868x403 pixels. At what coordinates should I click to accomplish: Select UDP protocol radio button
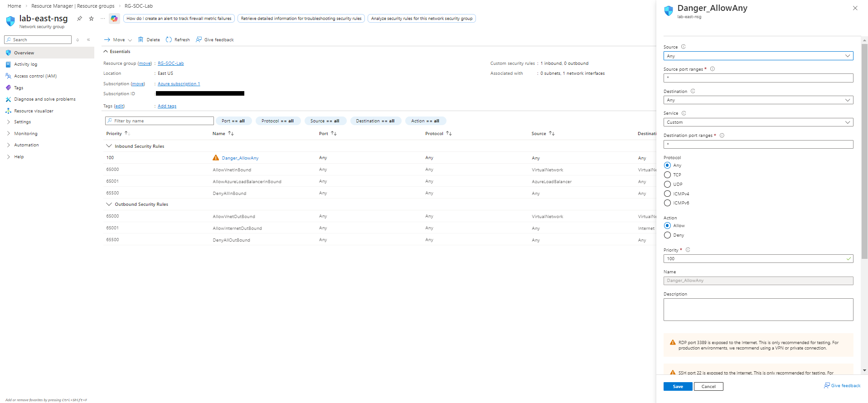point(667,185)
